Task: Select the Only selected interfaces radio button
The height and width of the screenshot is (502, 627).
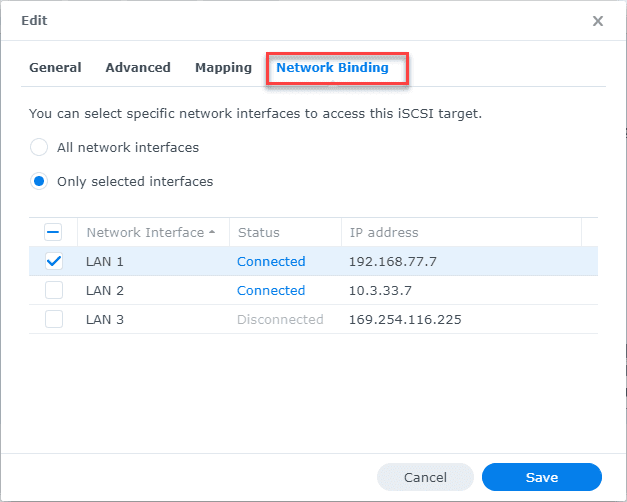Action: point(39,182)
